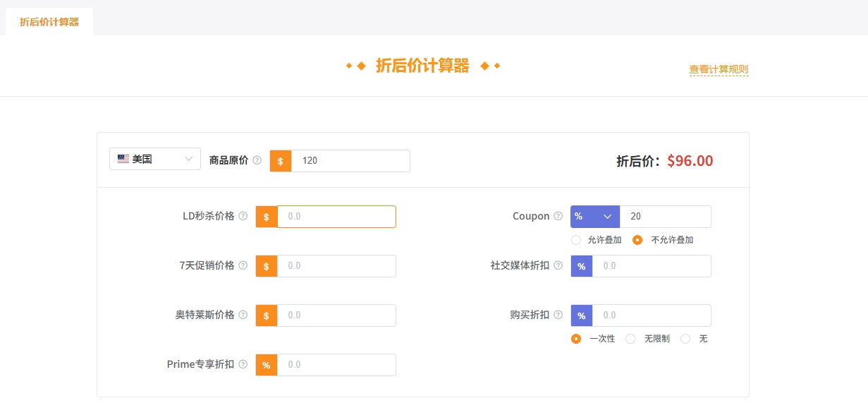Click the % prefix of 社交媒体折扣
The height and width of the screenshot is (420, 868).
coord(582,266)
